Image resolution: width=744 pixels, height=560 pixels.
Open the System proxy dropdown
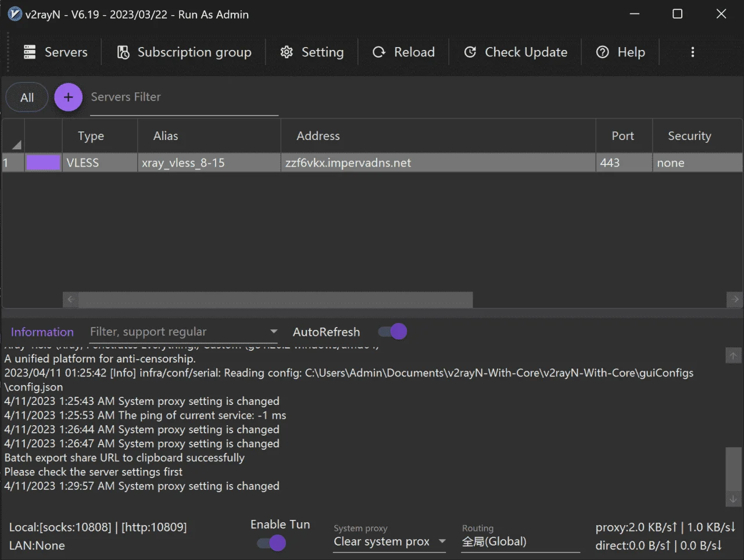389,542
